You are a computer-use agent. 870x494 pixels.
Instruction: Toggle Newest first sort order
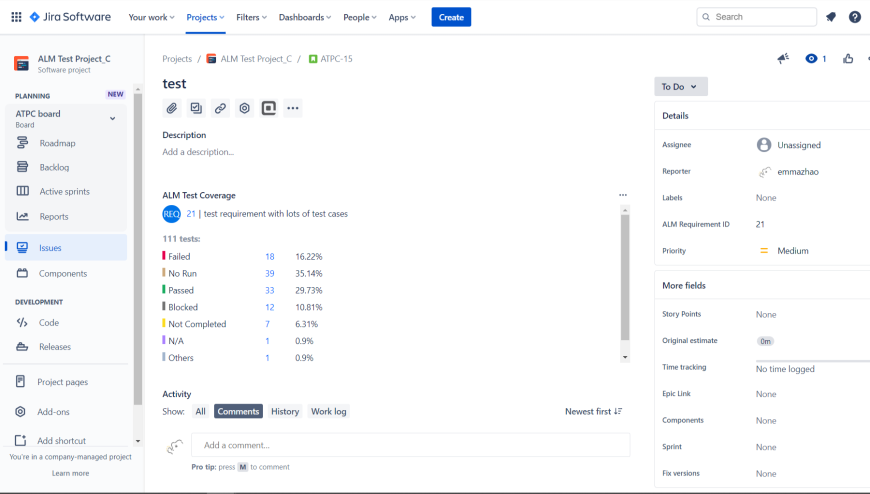tap(594, 411)
